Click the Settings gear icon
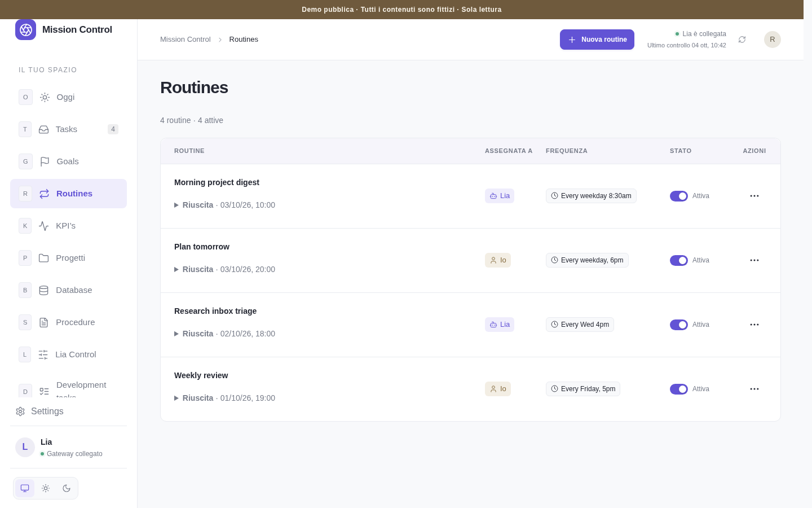This screenshot has width=812, height=508. (20, 411)
